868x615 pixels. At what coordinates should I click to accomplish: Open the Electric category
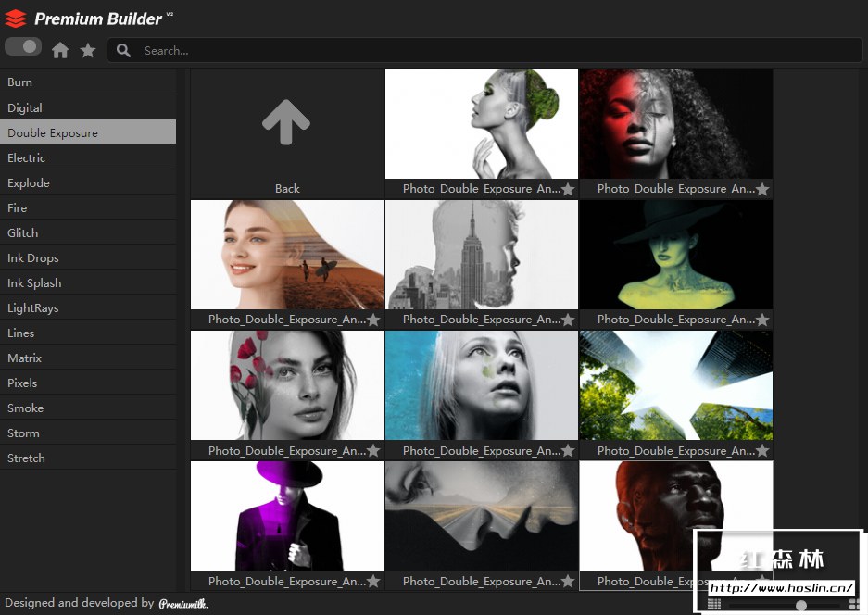coord(88,157)
